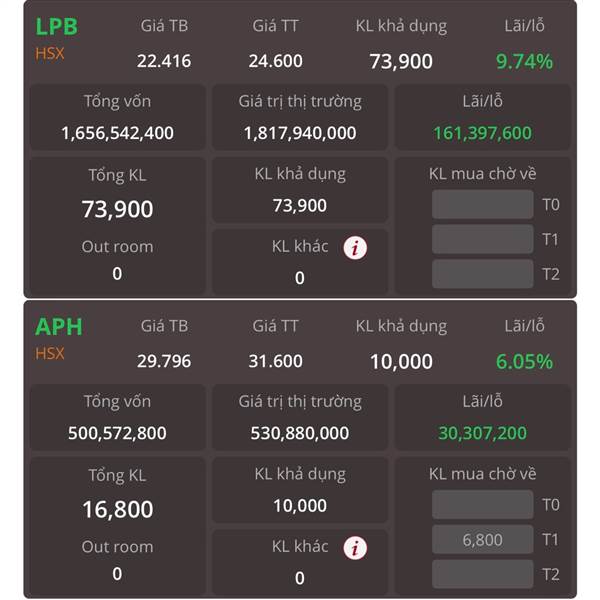The width and height of the screenshot is (600, 600).
Task: Tap the LPB profit percentage 9.74%
Action: (x=524, y=61)
